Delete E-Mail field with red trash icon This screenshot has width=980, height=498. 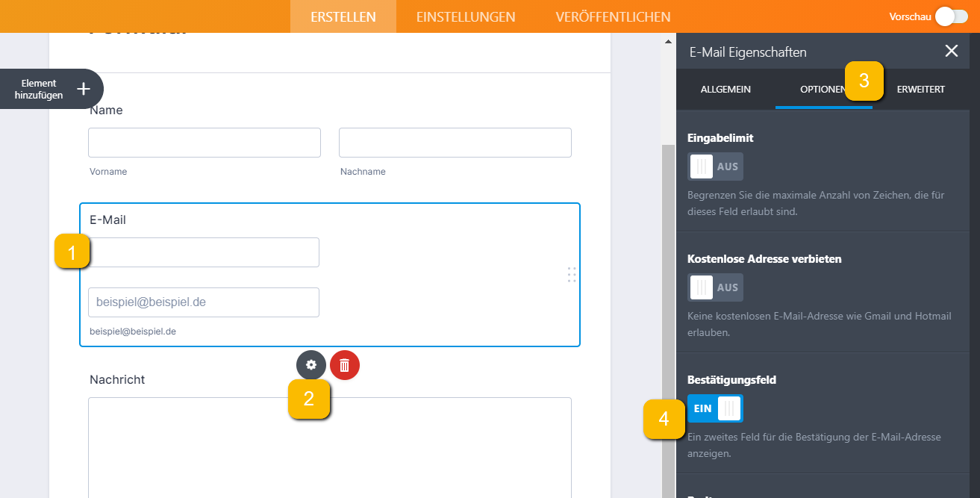tap(344, 365)
